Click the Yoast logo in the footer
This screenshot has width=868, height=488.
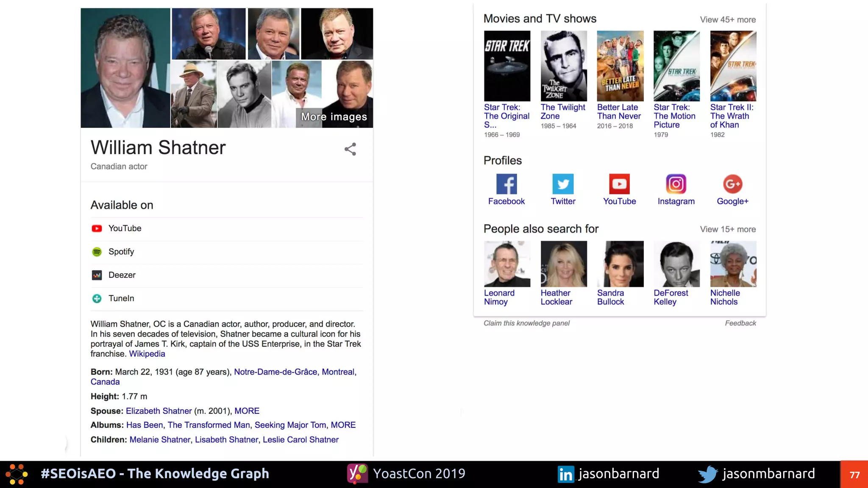click(358, 474)
